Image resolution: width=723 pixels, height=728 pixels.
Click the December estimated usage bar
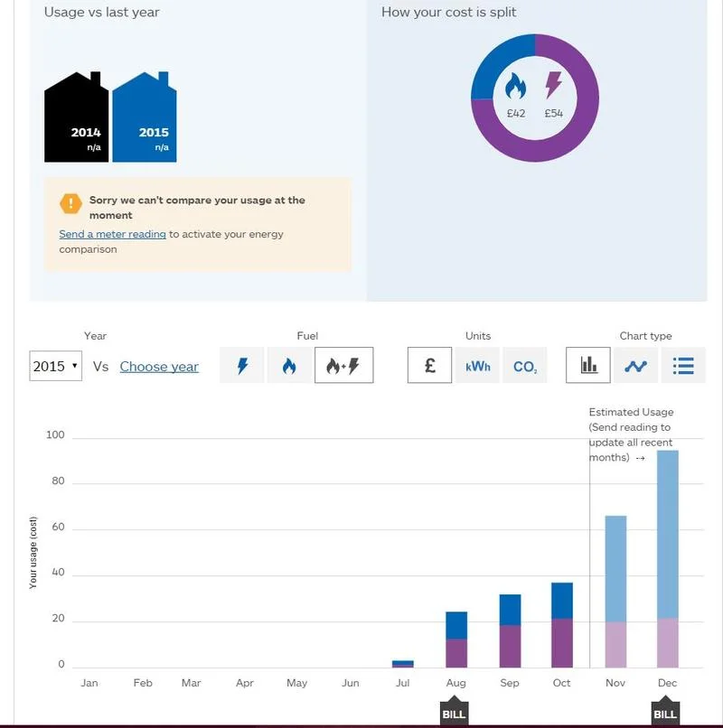668,559
